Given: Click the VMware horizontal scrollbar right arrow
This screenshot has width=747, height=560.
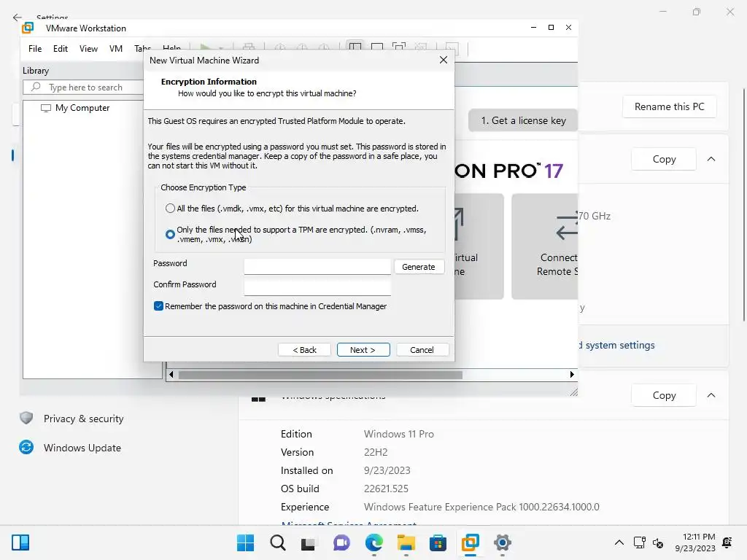Looking at the screenshot, I should pyautogui.click(x=572, y=375).
